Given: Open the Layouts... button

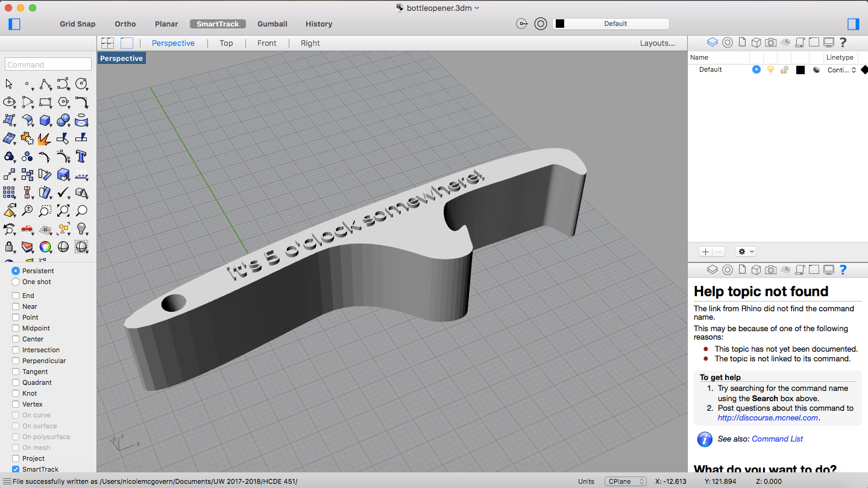Looking at the screenshot, I should [x=658, y=43].
